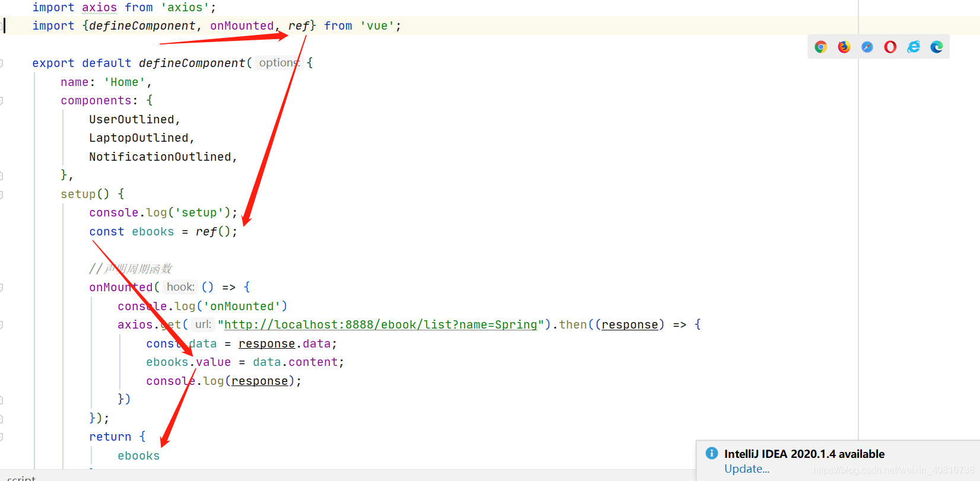Click the 'return' keyword
The image size is (980, 481).
click(110, 437)
